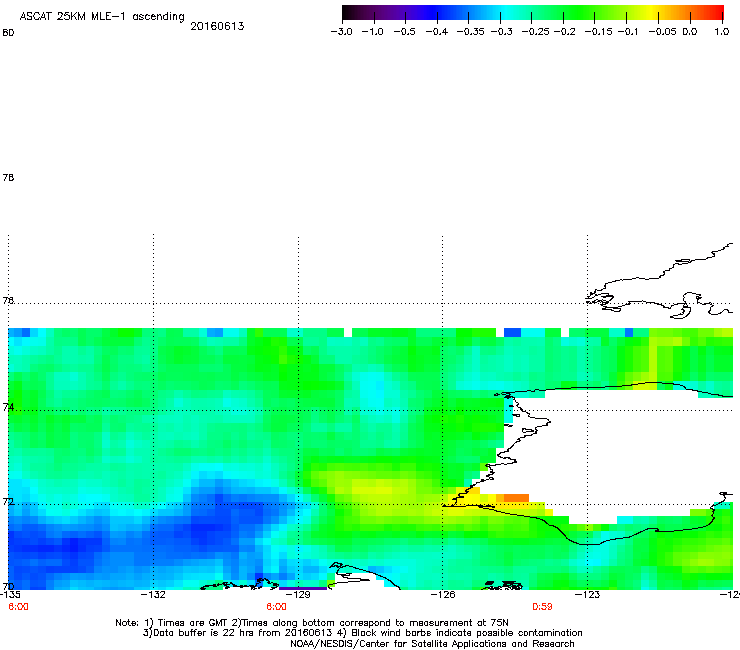
Task: Click the -0.05 colorbar tick label
Action: pos(662,32)
